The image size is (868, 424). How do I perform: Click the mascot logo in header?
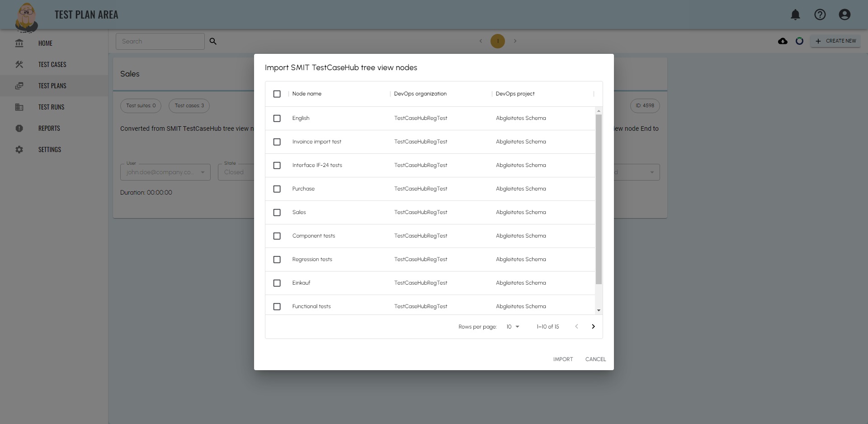pos(26,17)
